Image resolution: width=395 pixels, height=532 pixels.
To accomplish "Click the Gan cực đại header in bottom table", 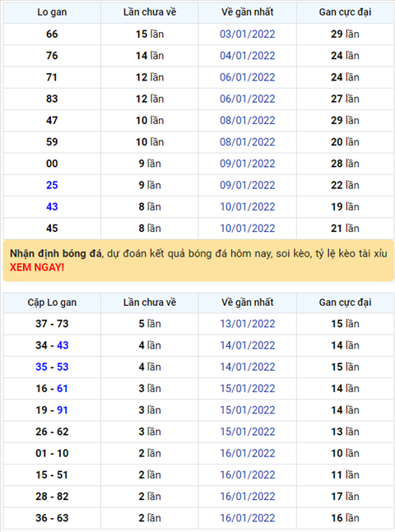I will [x=345, y=303].
